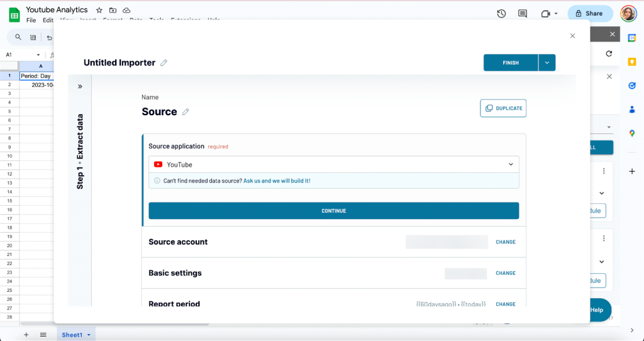Click the plus get add-ons icon
This screenshot has height=341, width=644.
click(631, 171)
